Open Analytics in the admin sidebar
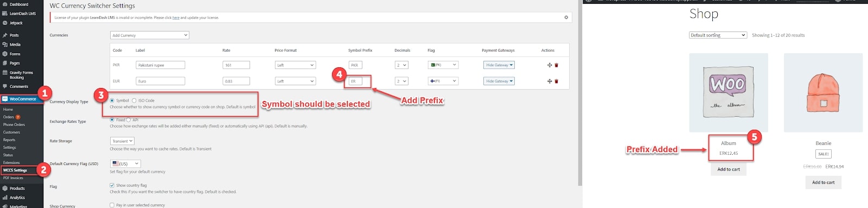 point(17,198)
